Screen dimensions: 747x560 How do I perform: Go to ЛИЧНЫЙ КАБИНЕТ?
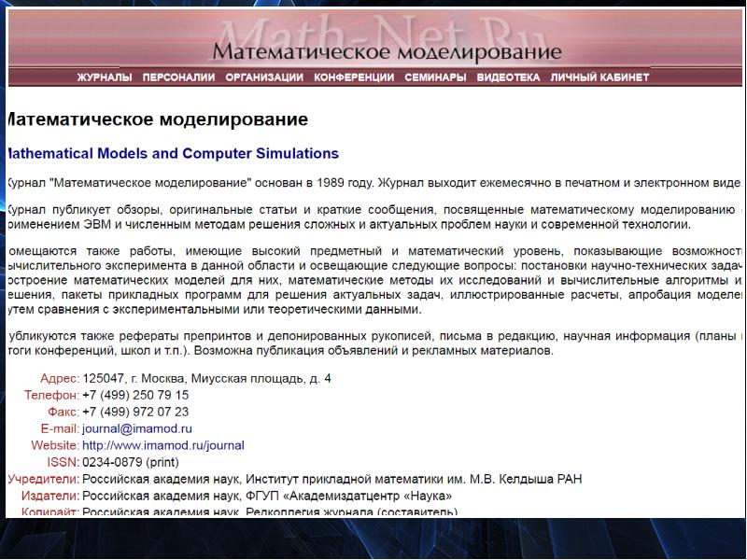[x=599, y=77]
